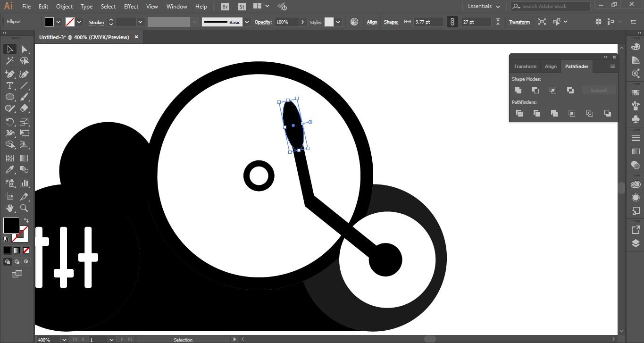
Task: Click the Shape link in control bar
Action: [x=391, y=22]
